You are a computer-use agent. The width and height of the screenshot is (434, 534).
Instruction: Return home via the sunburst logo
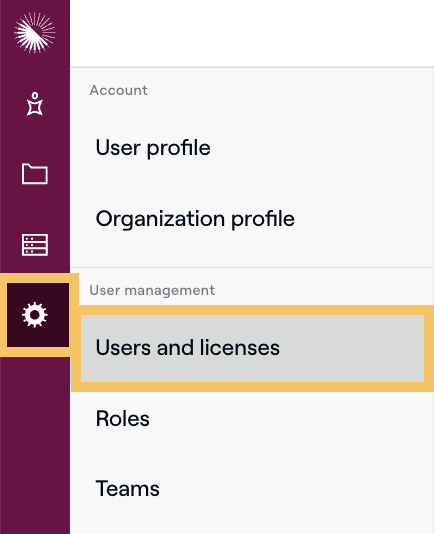[x=34, y=33]
